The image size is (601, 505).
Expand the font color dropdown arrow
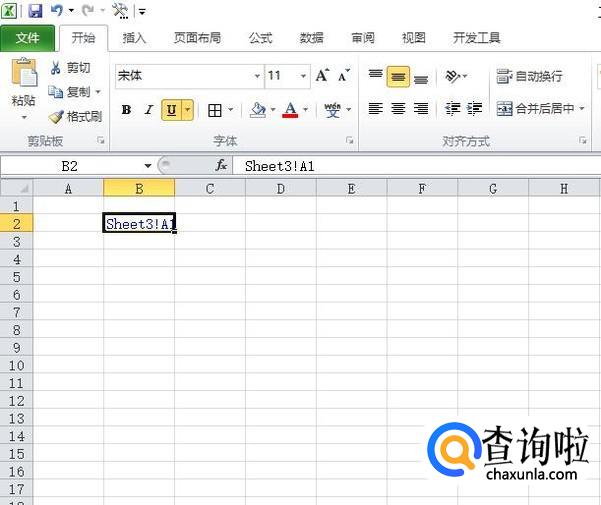(305, 110)
